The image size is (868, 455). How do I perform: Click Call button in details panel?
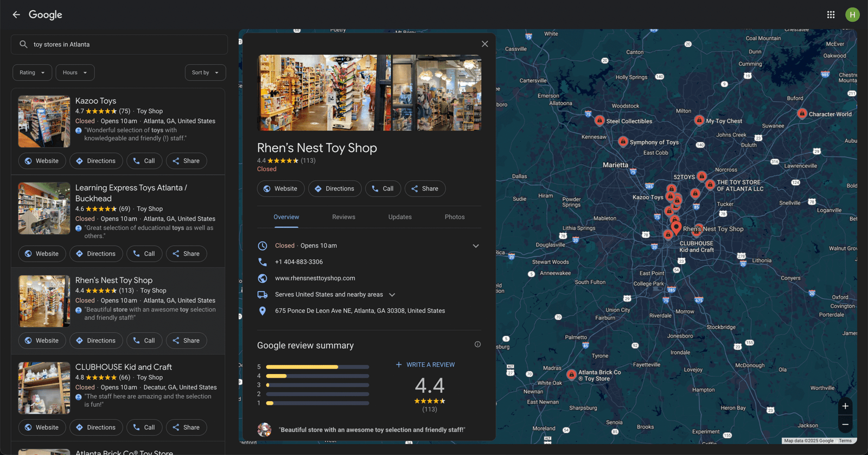[383, 188]
